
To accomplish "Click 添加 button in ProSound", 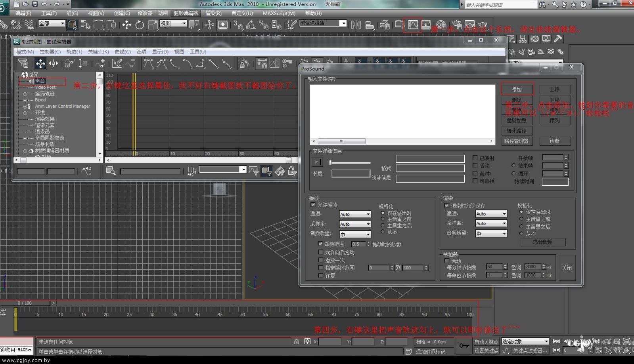I will pos(517,90).
